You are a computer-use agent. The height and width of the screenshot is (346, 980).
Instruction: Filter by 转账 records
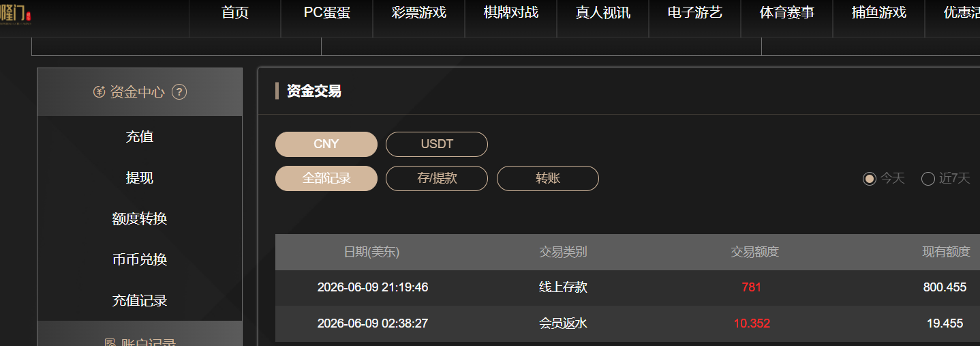pyautogui.click(x=548, y=178)
